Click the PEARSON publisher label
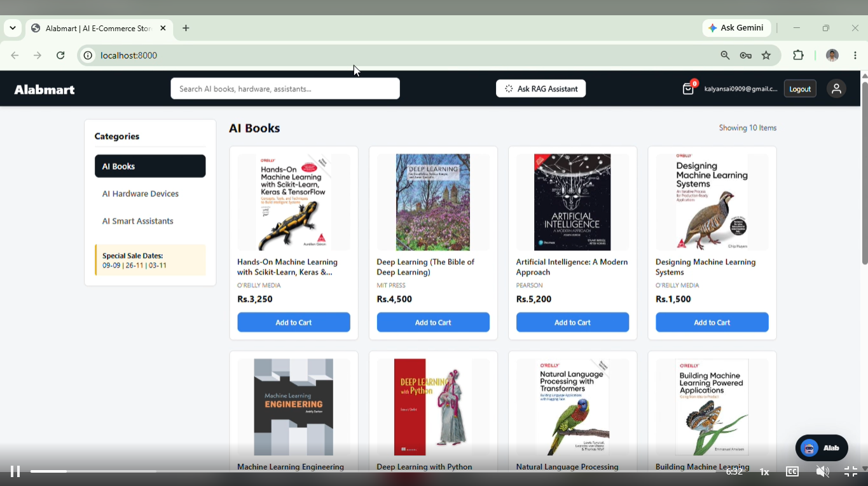Viewport: 868px width, 486px height. tap(530, 285)
